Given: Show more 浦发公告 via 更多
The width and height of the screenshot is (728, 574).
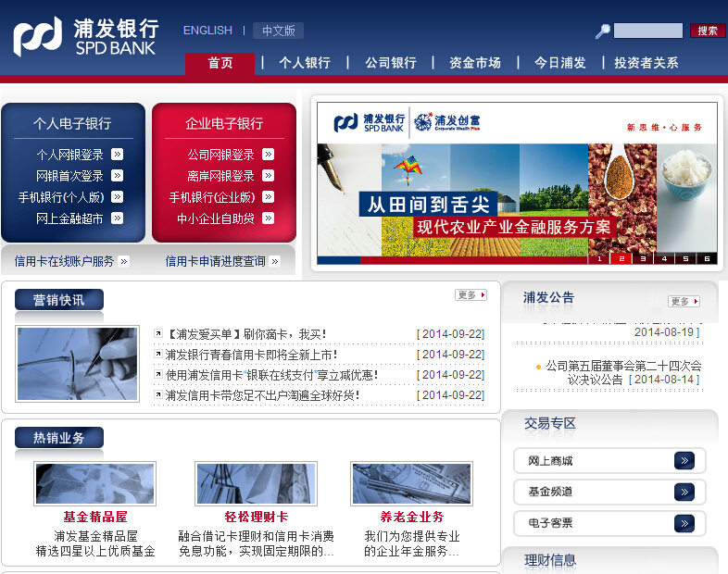Looking at the screenshot, I should (x=684, y=301).
